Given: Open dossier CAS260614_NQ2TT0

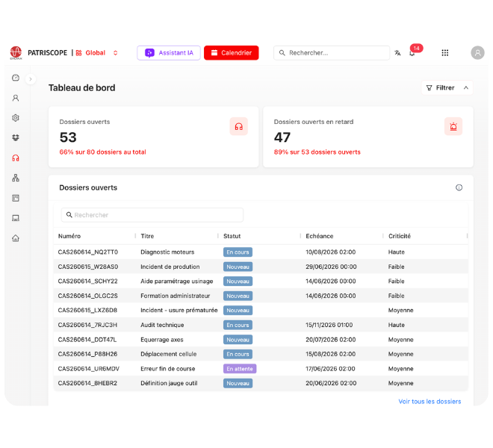Looking at the screenshot, I should (87, 252).
